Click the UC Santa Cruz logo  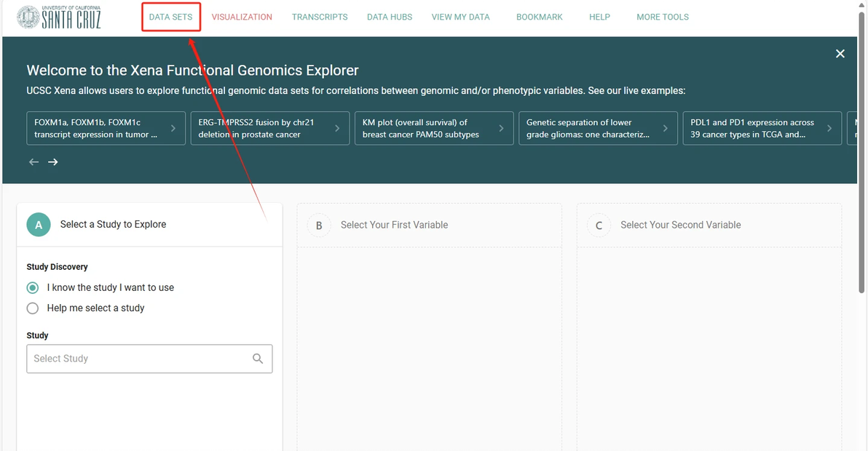pos(58,17)
